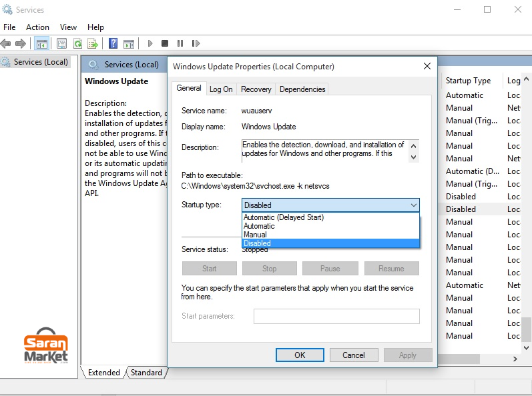This screenshot has width=532, height=396.
Task: Open the Help menu
Action: tap(95, 27)
